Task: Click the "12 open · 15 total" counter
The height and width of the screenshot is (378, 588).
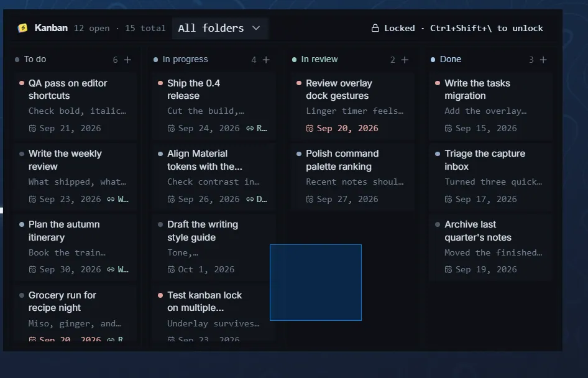Action: 119,28
